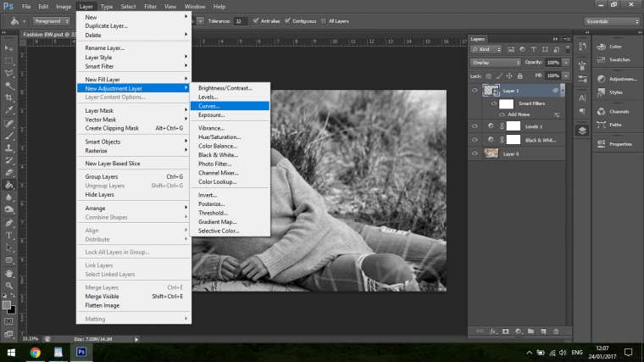
Task: Hide Layer 0 visibility eye
Action: (x=475, y=153)
